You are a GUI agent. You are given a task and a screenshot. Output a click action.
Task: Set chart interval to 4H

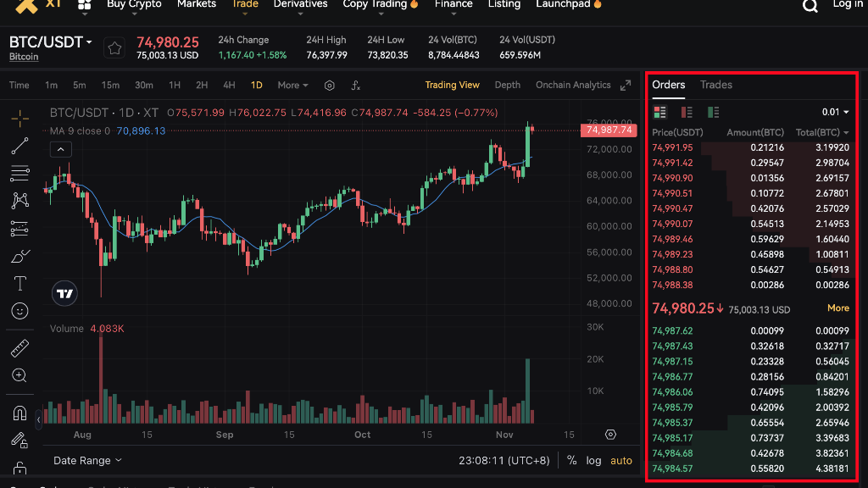click(229, 86)
